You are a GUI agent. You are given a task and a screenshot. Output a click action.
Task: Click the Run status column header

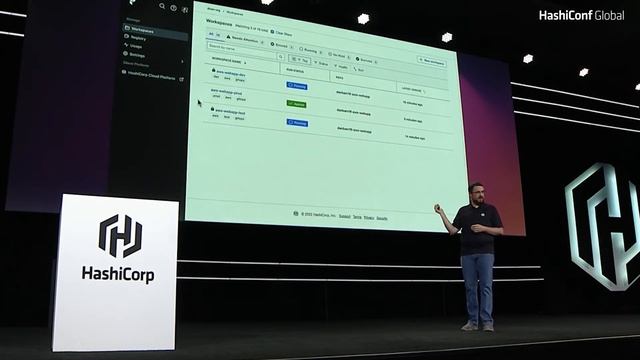click(295, 71)
